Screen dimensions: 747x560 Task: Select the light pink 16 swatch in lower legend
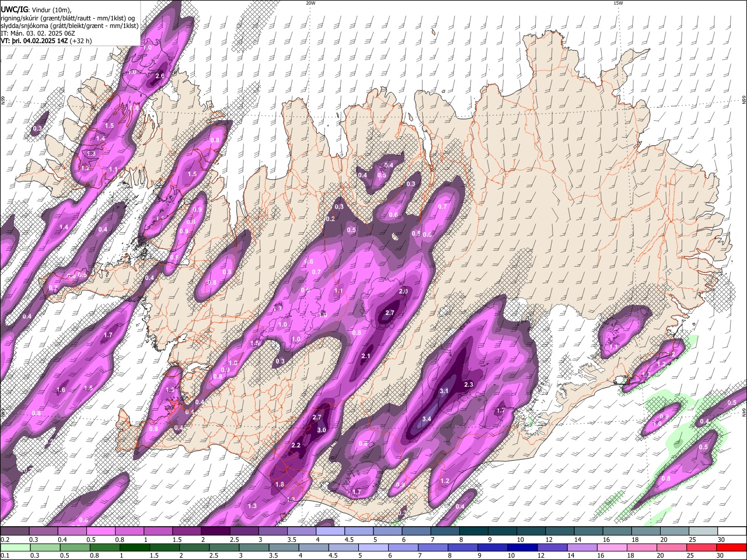point(612,547)
